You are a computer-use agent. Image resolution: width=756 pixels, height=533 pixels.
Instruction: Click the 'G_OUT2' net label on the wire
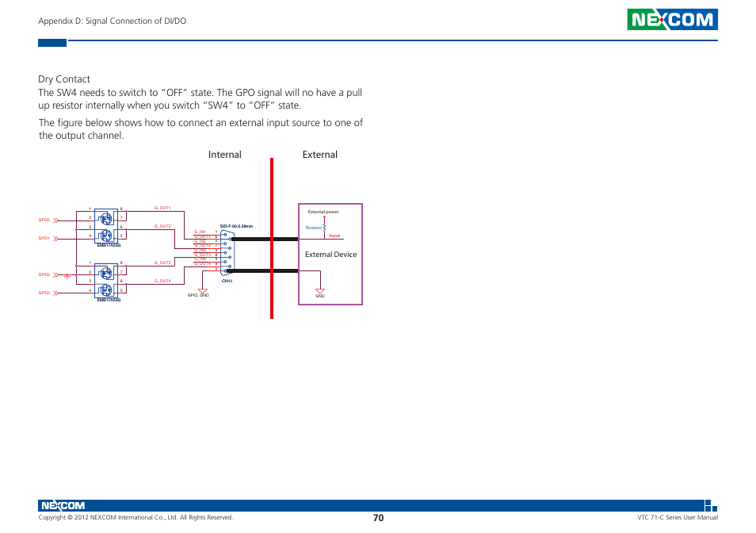[x=162, y=226]
